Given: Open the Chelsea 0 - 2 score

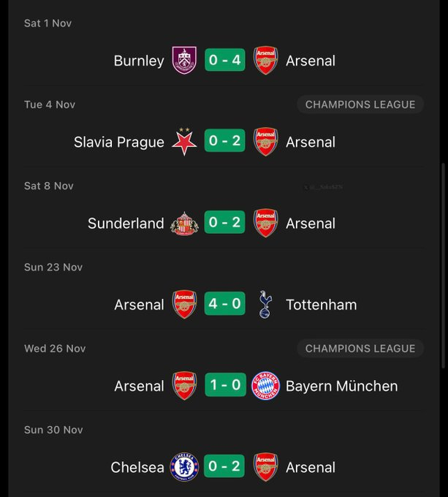Looking at the screenshot, I should 225,467.
